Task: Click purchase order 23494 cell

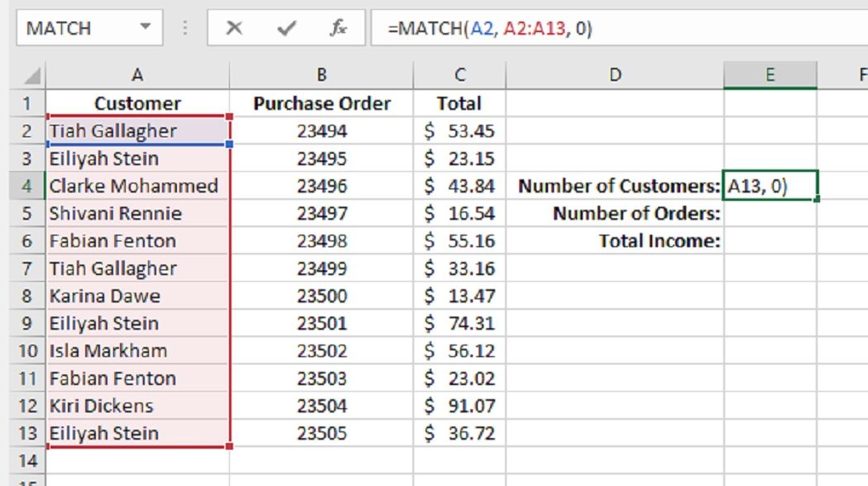Action: 321,131
